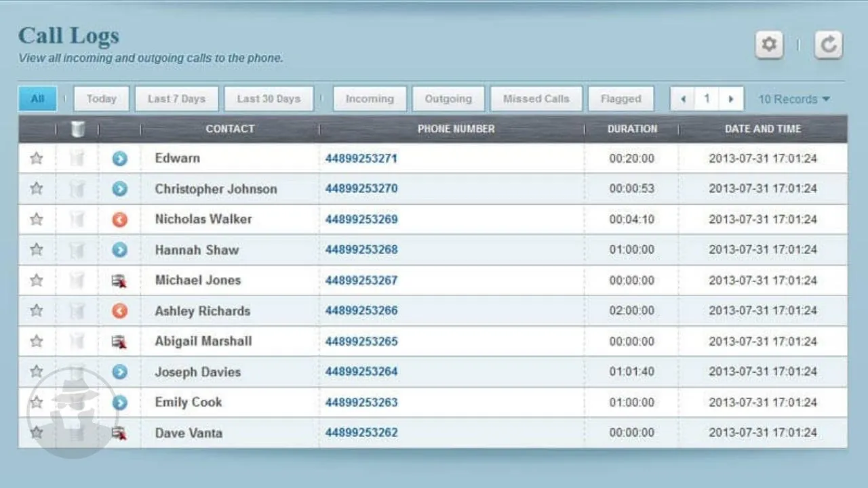Go to next page arrow
The height and width of the screenshot is (488, 868).
click(731, 99)
